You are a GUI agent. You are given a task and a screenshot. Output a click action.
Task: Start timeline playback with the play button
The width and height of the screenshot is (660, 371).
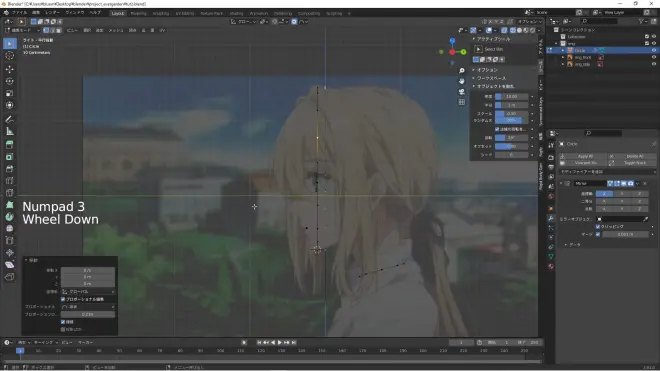(279, 342)
